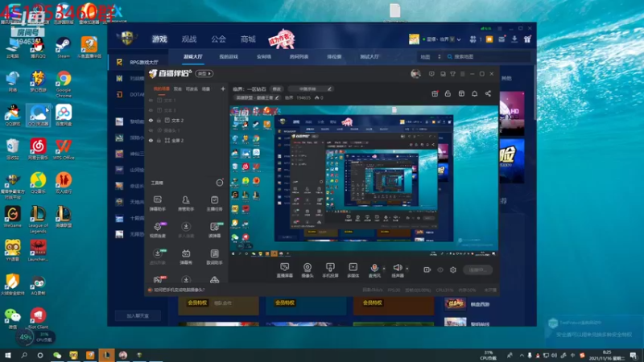Image resolution: width=644 pixels, height=362 pixels.
Task: Expand speaker options arrow
Action: pyautogui.click(x=407, y=269)
